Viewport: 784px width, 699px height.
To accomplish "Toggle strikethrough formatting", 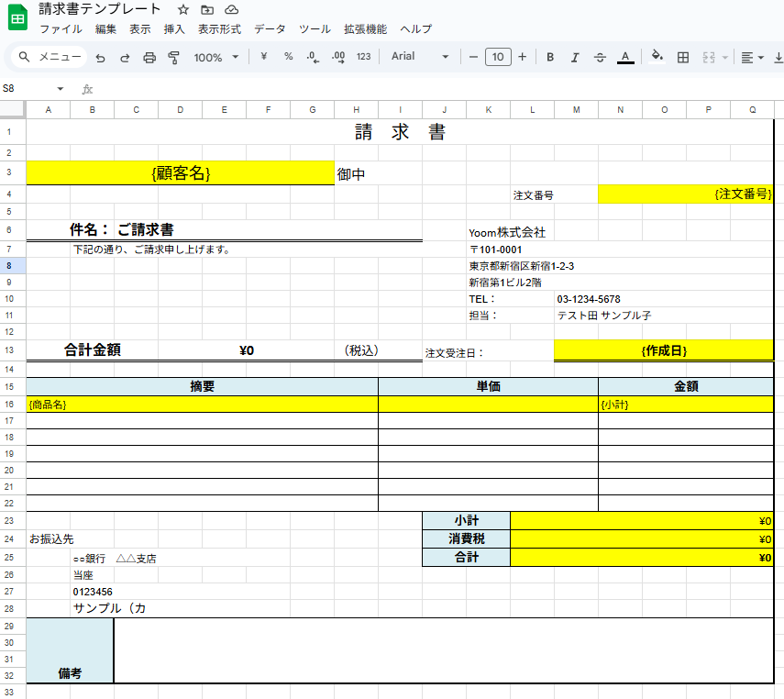I will (600, 57).
